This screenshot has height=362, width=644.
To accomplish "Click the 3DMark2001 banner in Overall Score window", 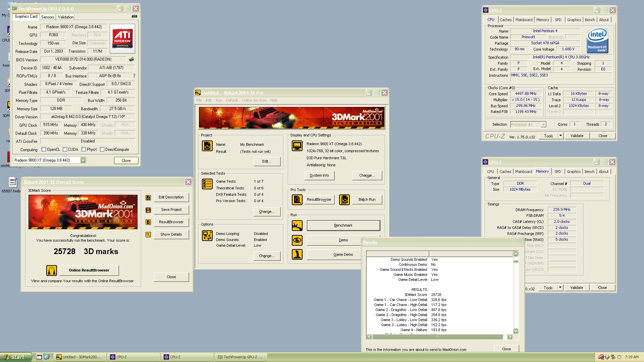I will 83,212.
